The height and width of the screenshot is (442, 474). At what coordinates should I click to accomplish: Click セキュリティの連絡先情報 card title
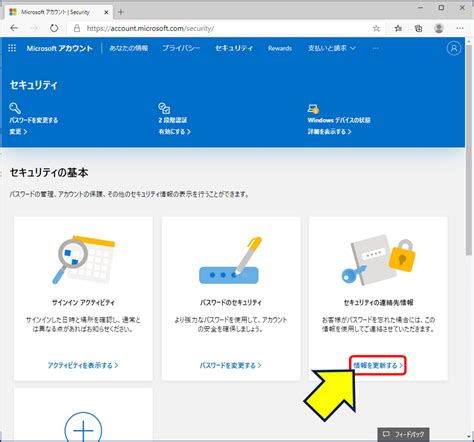[x=378, y=303]
